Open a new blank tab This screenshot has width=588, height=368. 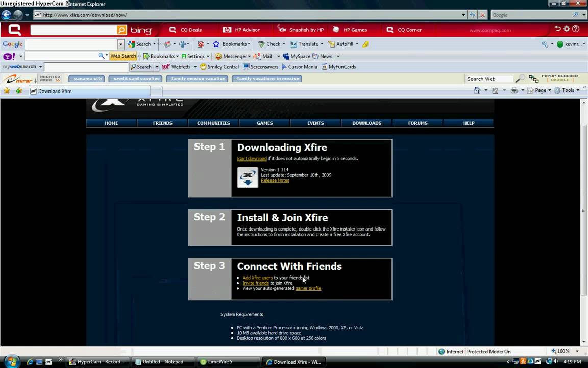pyautogui.click(x=156, y=91)
